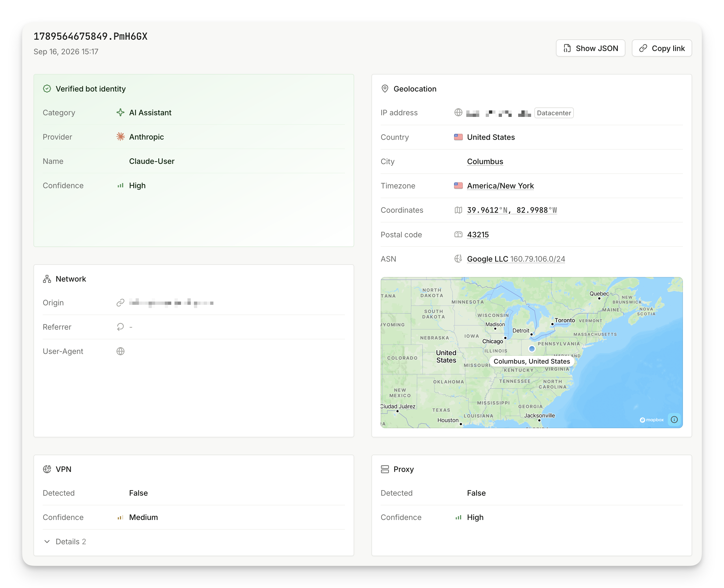Open the America/New York timezone link
This screenshot has height=588, width=724.
[x=500, y=186]
